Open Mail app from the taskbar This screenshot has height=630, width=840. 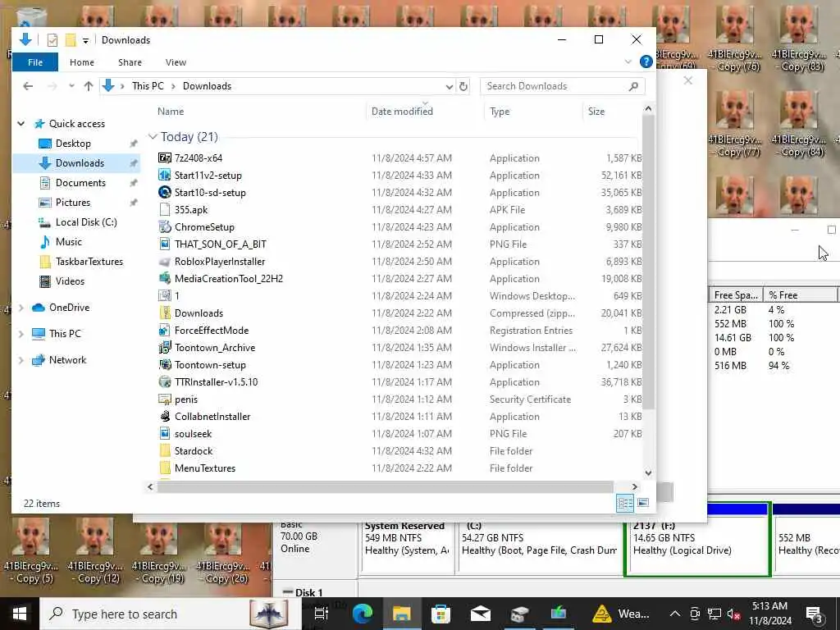(480, 614)
